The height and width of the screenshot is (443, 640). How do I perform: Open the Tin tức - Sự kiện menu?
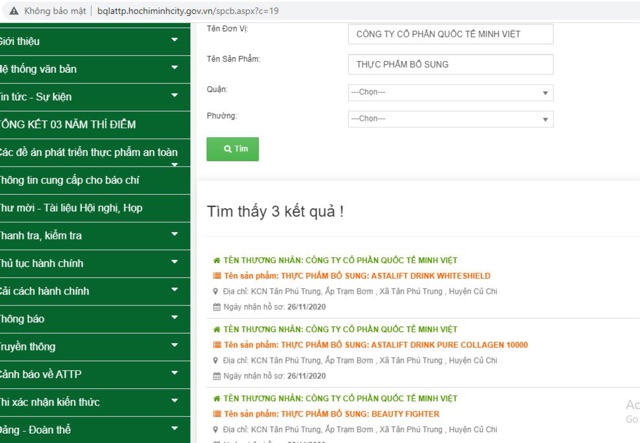point(36,97)
